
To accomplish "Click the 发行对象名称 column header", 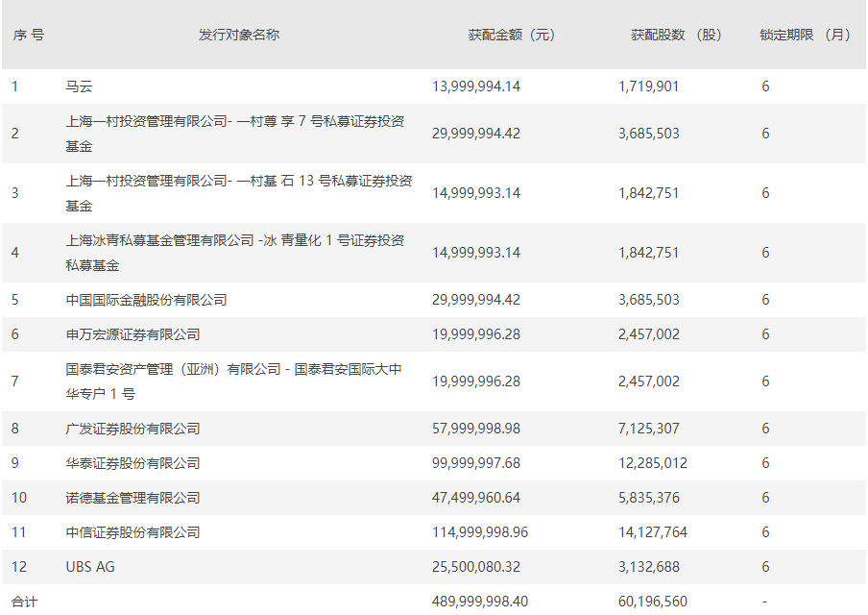I will [239, 35].
